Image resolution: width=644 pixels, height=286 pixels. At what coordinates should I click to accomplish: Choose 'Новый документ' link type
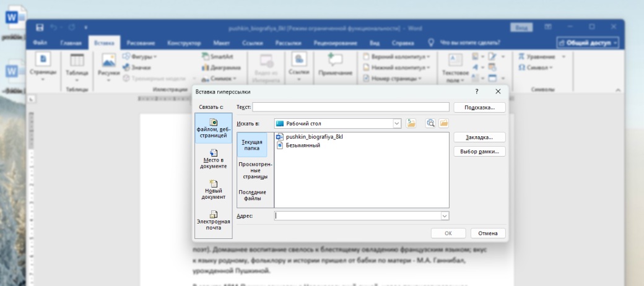pos(213,189)
